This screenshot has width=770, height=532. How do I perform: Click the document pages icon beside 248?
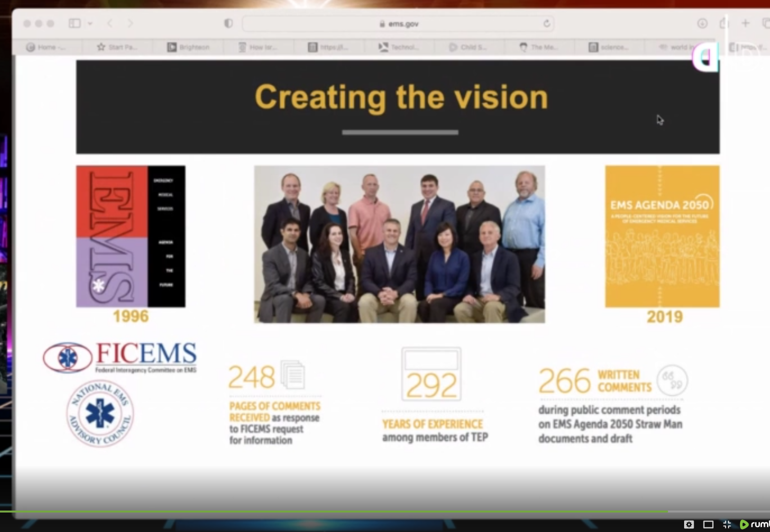(293, 374)
